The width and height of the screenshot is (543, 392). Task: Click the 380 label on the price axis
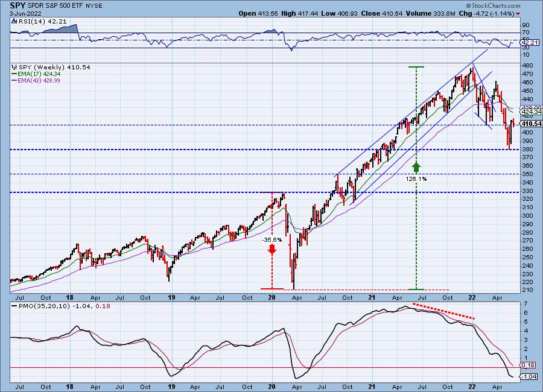click(x=527, y=149)
